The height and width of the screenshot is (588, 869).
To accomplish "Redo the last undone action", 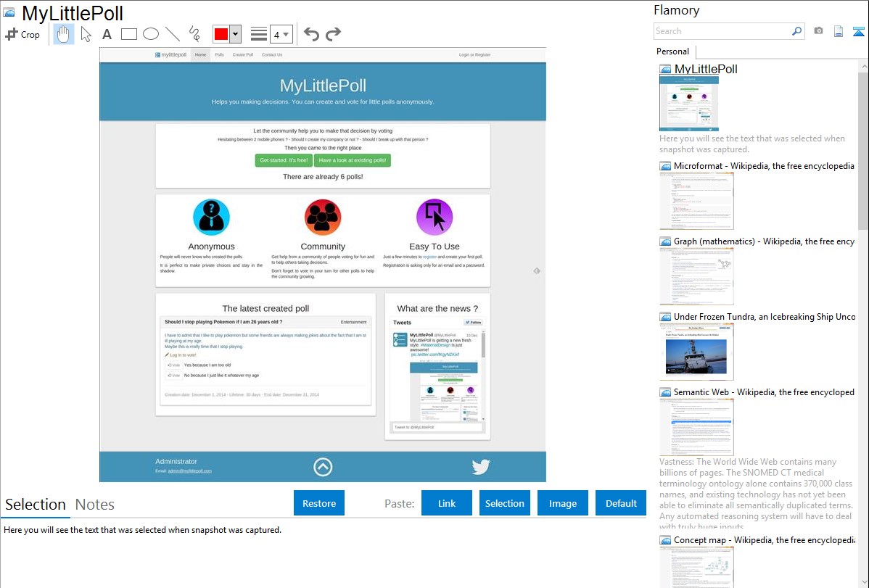I will point(333,34).
